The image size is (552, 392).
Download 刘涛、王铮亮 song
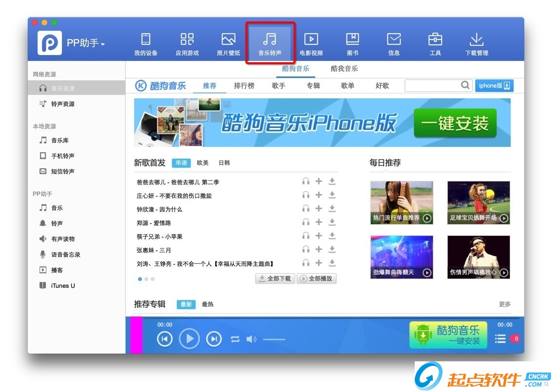click(331, 263)
